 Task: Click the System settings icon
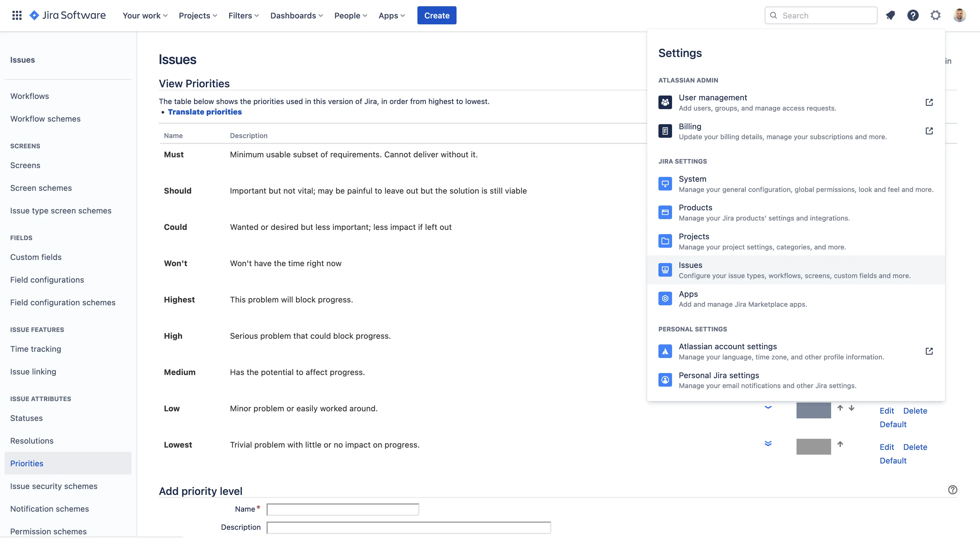(665, 184)
